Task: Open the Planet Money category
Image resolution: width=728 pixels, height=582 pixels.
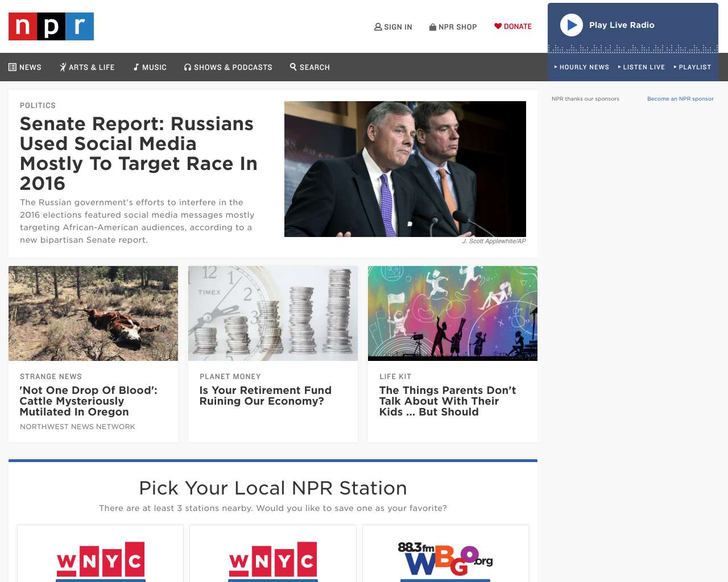Action: pos(230,377)
